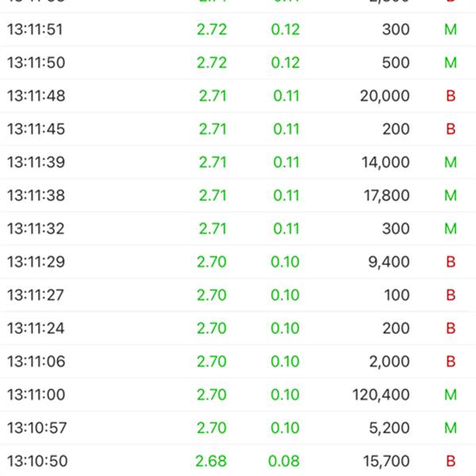Select the 2.68 price cell
This screenshot has height=476, width=476.
point(211,461)
